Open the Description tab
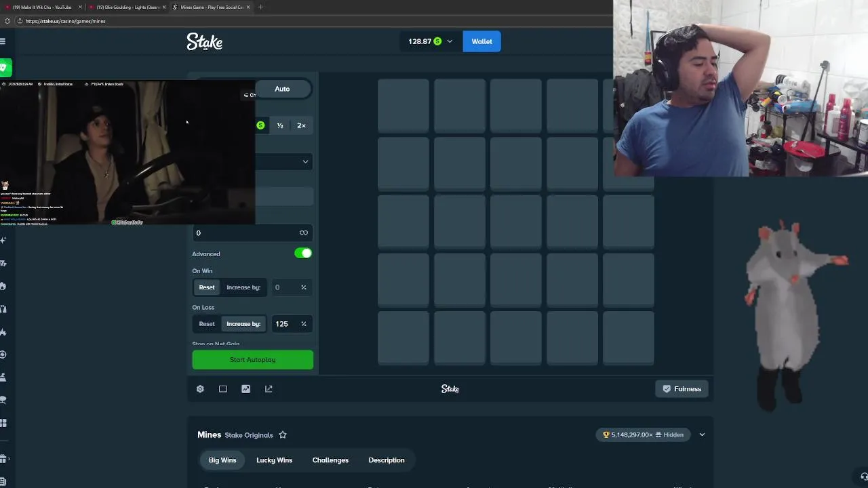The width and height of the screenshot is (868, 488). 387,460
